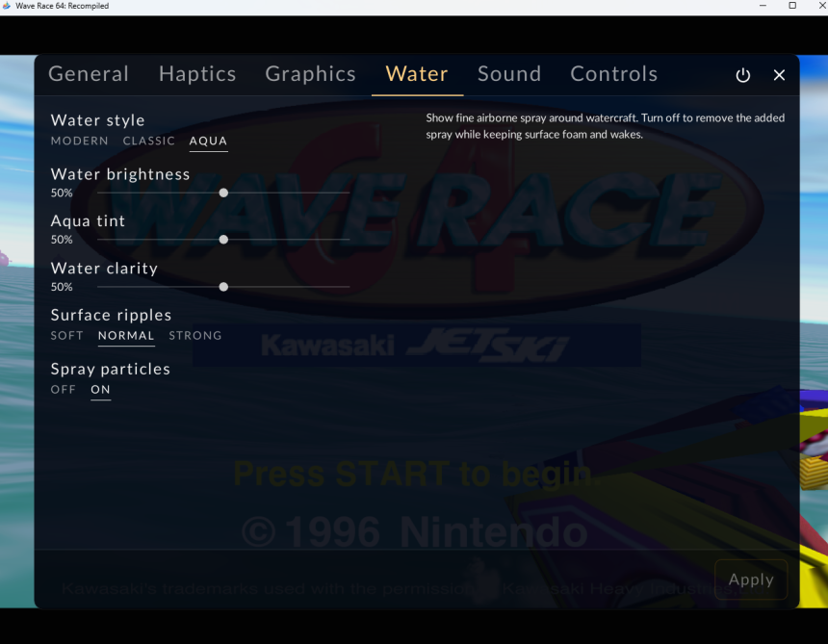
Task: Open the Sound settings tab
Action: [509, 74]
